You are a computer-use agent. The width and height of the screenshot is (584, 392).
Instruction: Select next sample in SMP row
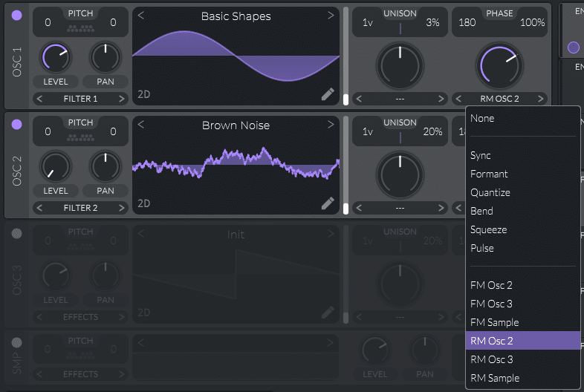pyautogui.click(x=331, y=342)
